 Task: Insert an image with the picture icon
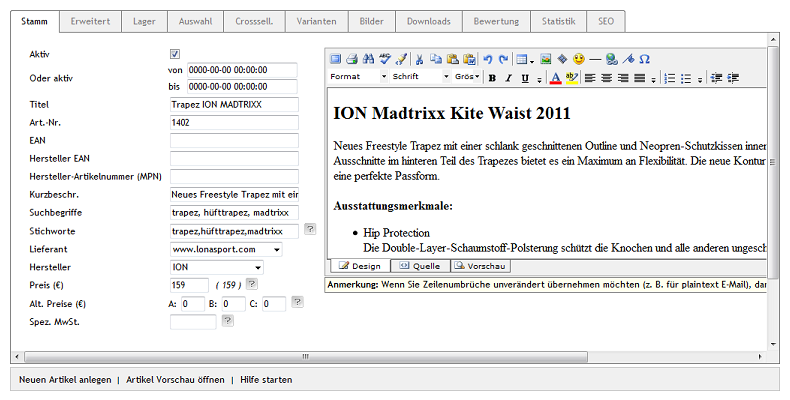(546, 59)
